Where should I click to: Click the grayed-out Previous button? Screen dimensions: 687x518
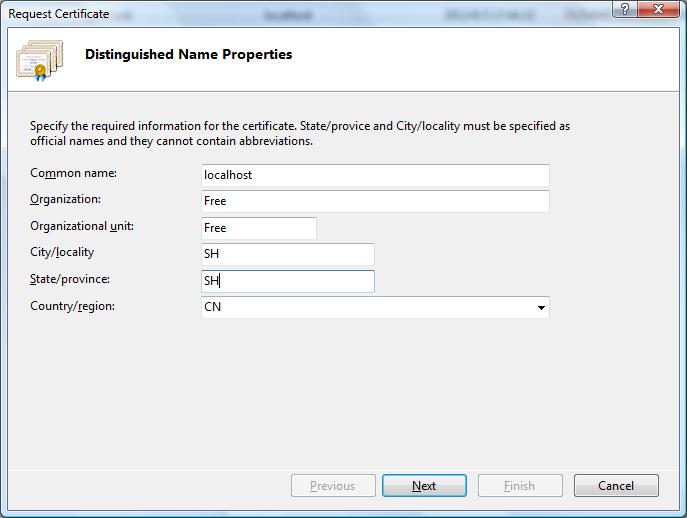click(332, 486)
